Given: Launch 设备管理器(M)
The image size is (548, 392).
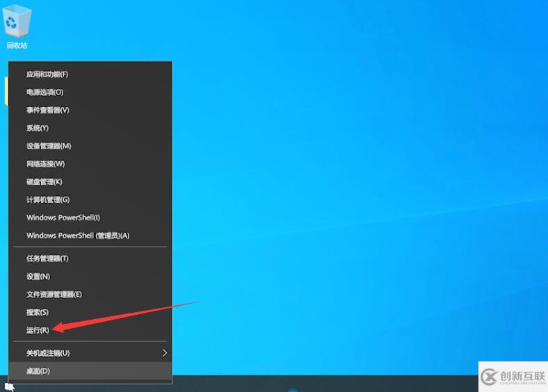Looking at the screenshot, I should pyautogui.click(x=90, y=146).
